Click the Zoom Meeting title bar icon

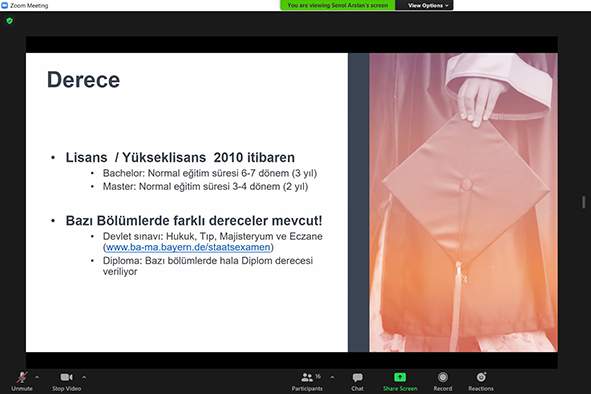click(x=5, y=5)
